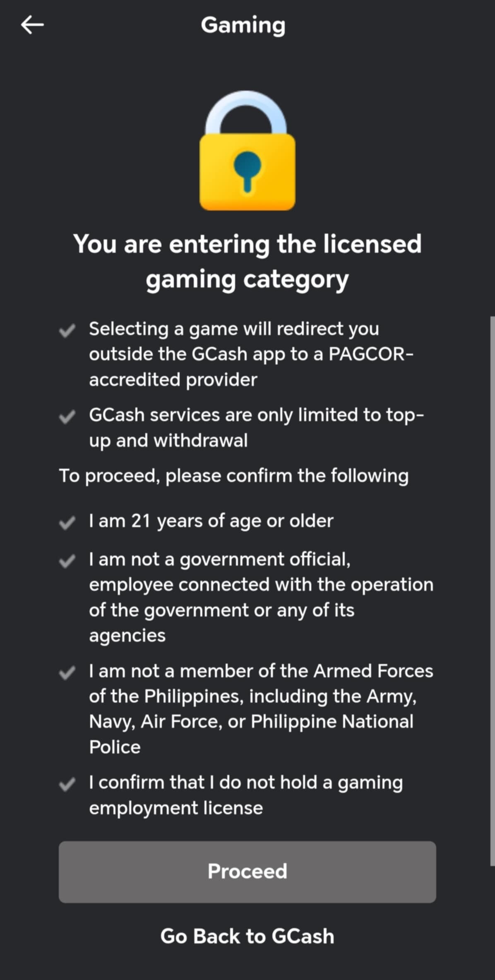Check the top-up and withdrawal checkmark

point(67,416)
